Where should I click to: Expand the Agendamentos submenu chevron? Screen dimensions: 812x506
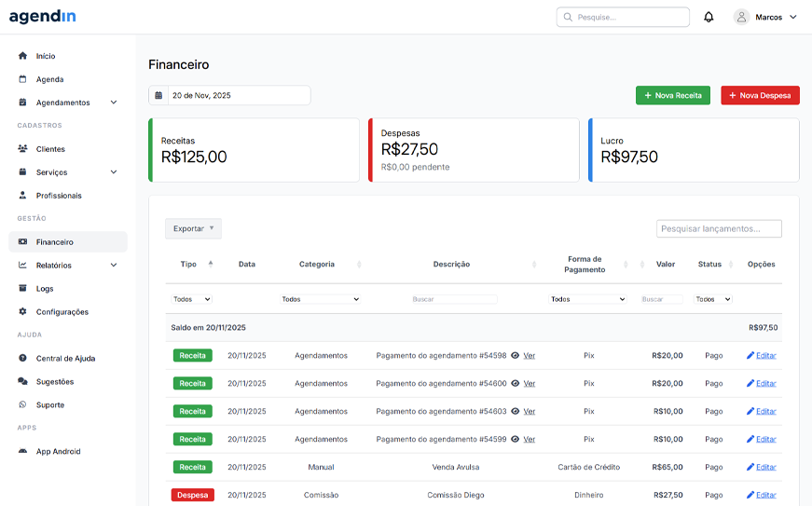pyautogui.click(x=114, y=103)
